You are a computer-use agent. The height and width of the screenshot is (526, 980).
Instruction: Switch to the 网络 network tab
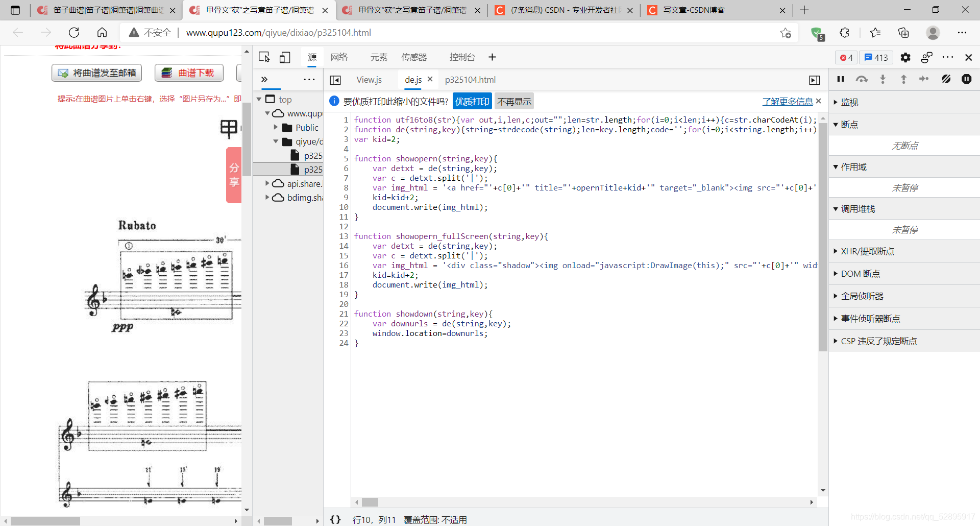(339, 57)
